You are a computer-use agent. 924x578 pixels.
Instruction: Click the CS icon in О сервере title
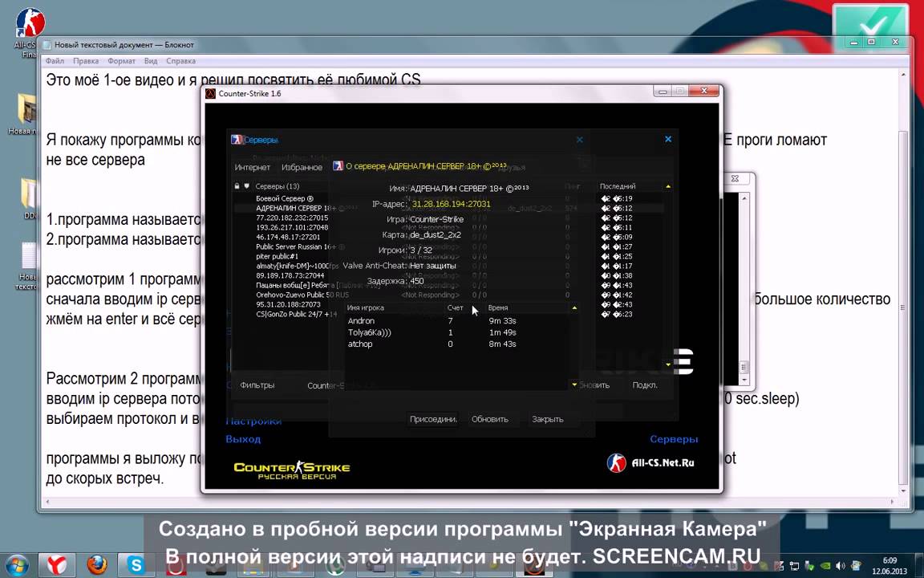(x=338, y=166)
